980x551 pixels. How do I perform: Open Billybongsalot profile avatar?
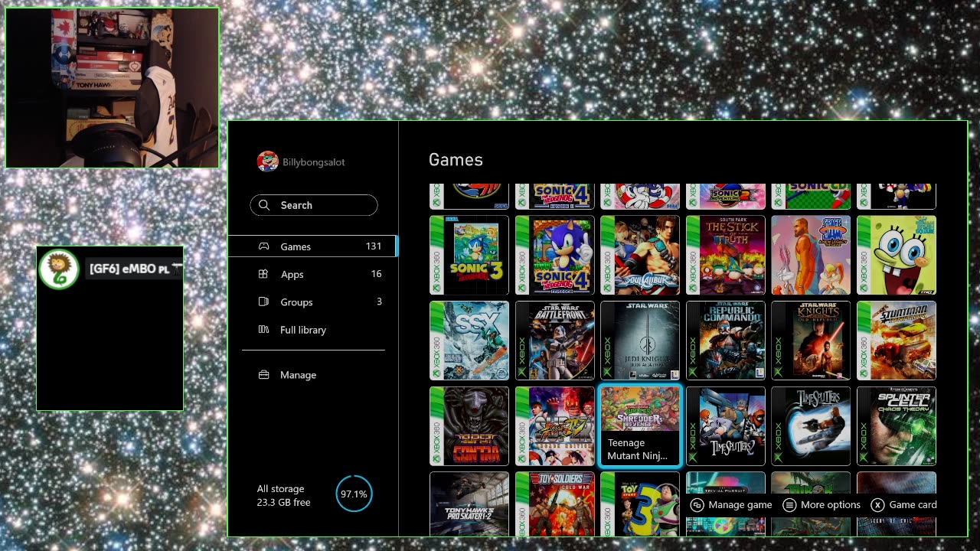tap(267, 161)
